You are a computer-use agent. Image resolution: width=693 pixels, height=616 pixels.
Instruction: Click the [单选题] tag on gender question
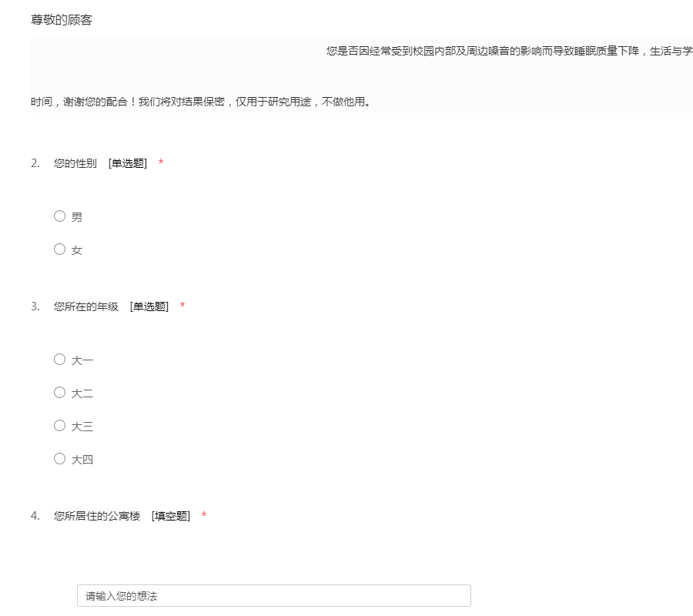[x=128, y=163]
